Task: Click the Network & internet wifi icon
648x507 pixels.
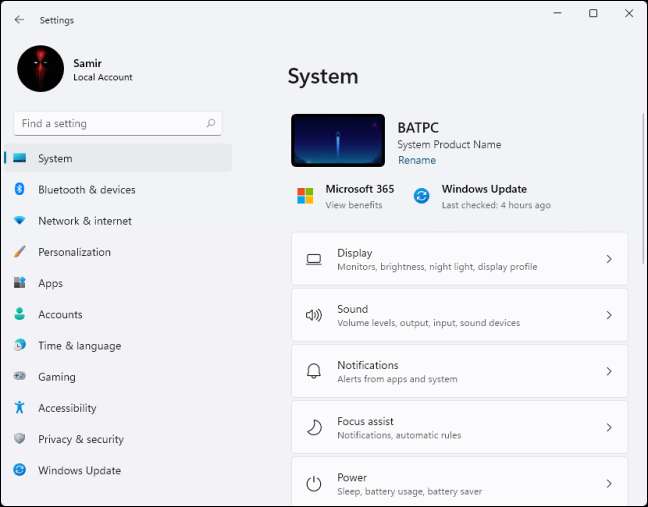Action: (19, 221)
